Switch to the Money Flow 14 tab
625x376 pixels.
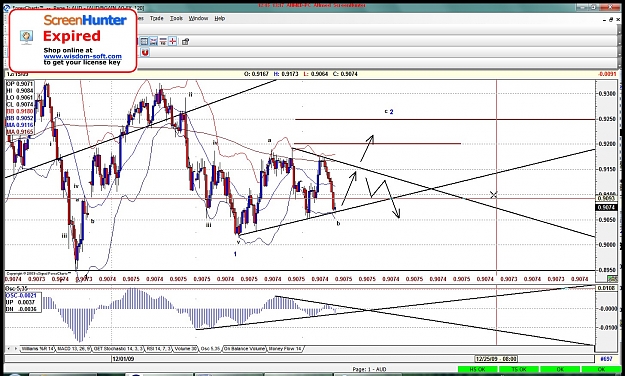pos(285,348)
